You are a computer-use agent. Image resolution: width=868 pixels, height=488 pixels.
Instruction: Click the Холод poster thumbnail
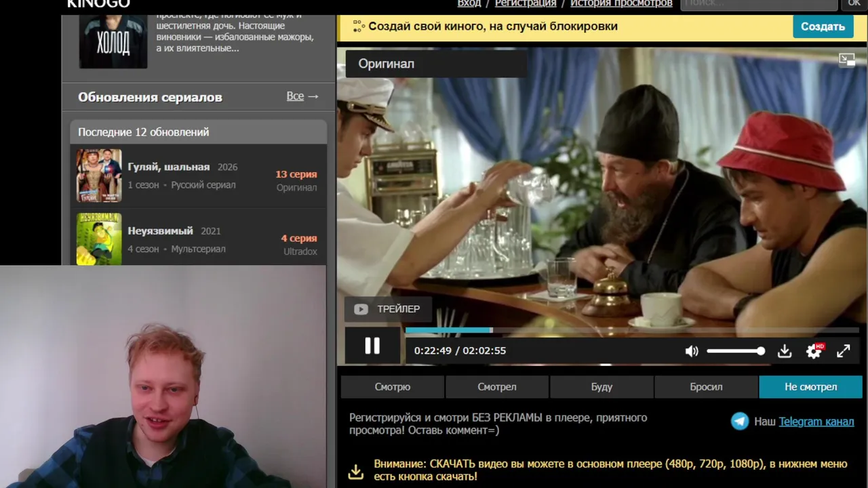(x=113, y=41)
